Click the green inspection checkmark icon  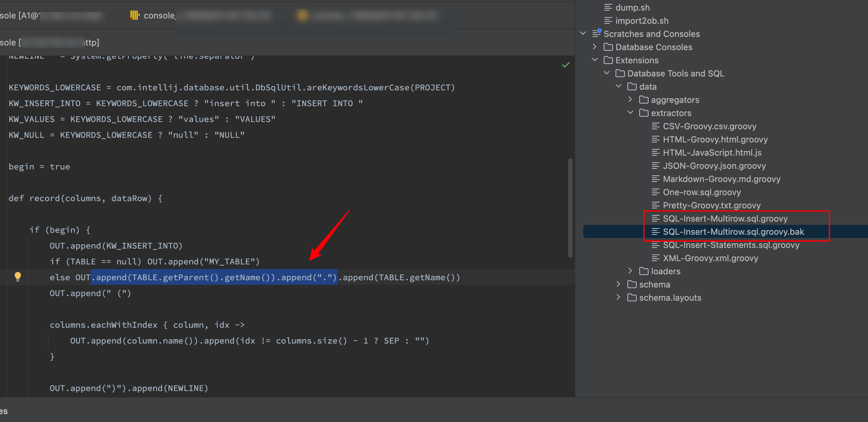tap(566, 65)
